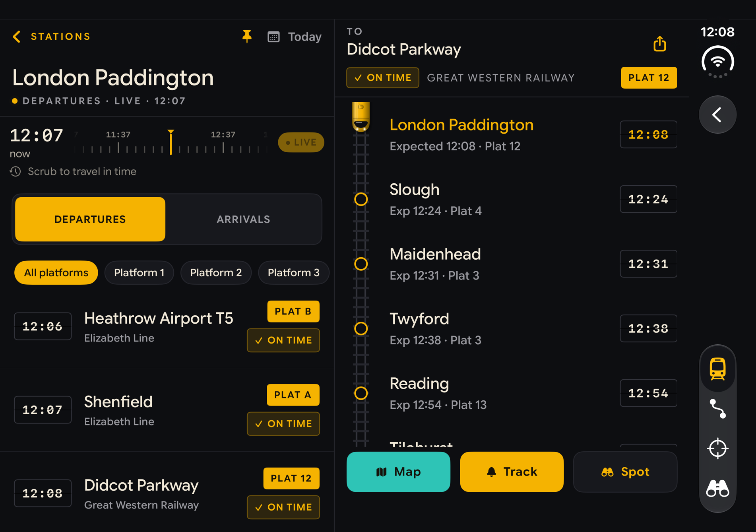Select the Maidenhead stop circle marker
This screenshot has height=532, width=756.
(361, 264)
